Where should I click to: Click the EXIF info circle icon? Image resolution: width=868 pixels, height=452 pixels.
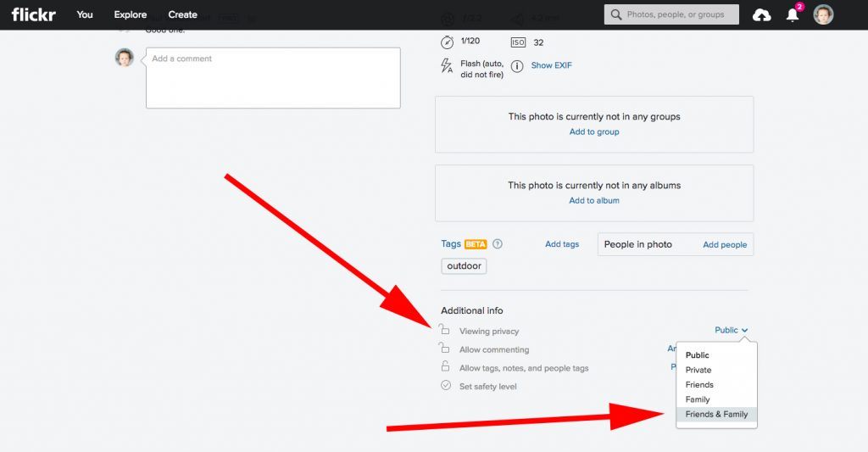(517, 66)
